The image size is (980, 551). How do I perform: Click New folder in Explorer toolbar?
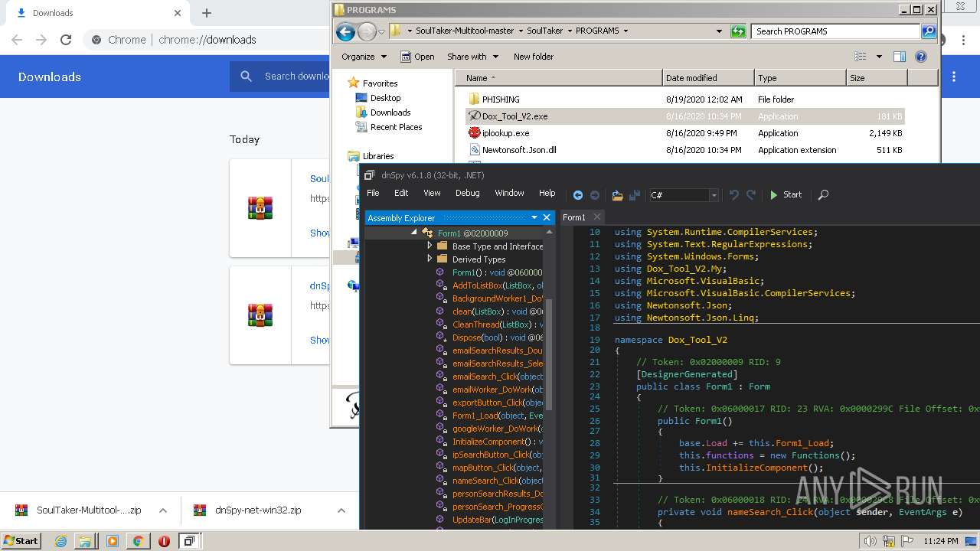tap(534, 57)
